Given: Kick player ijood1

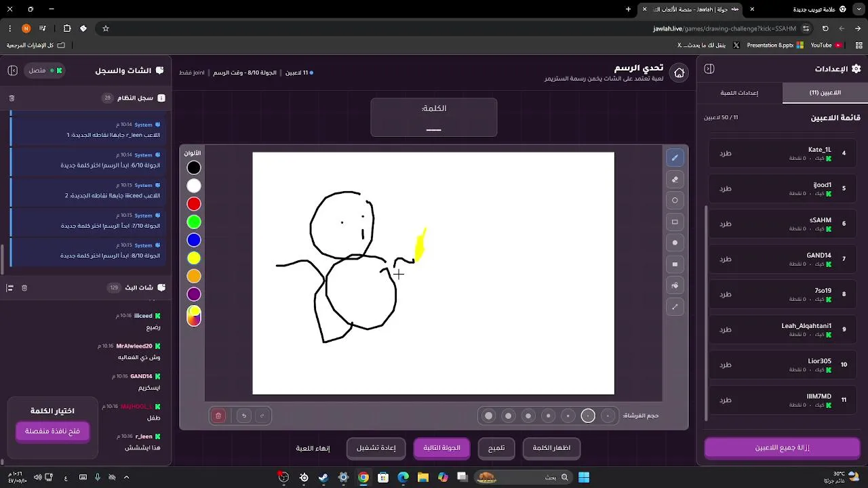Looking at the screenshot, I should click(726, 188).
